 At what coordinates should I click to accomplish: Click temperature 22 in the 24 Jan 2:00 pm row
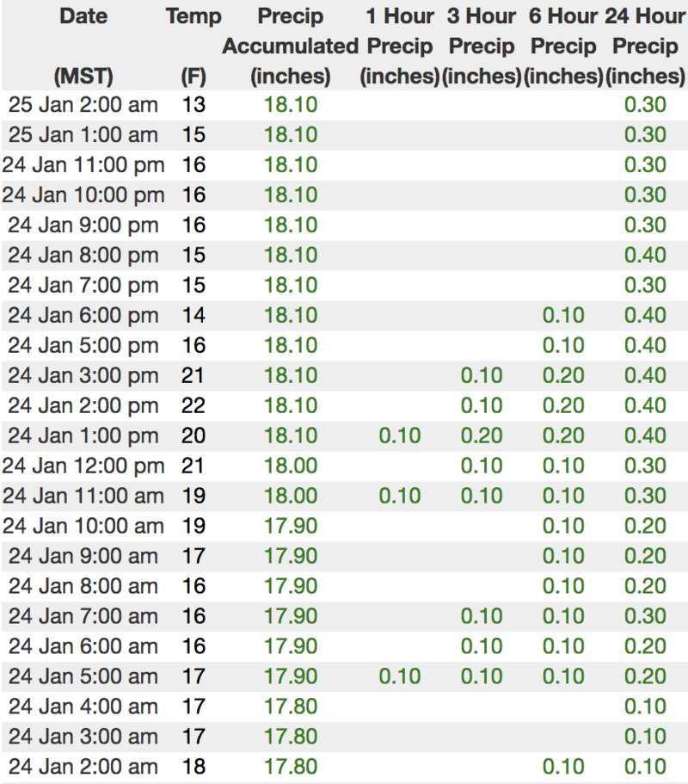click(x=193, y=405)
